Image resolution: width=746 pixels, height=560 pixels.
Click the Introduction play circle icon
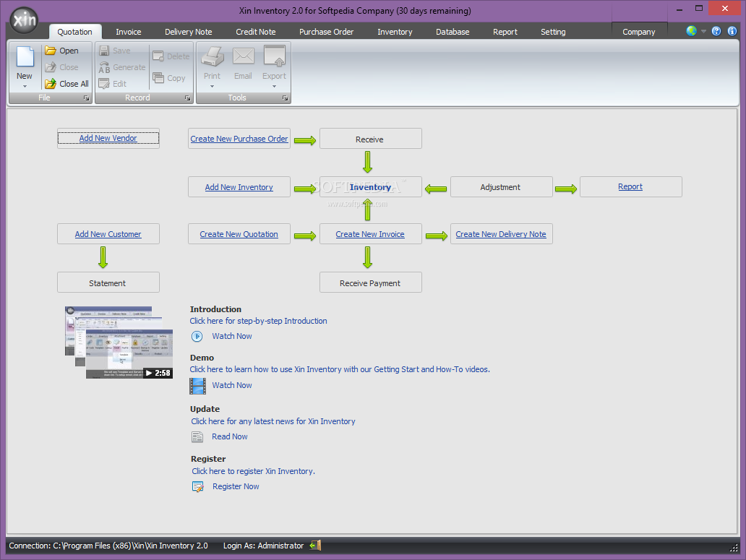[197, 337]
